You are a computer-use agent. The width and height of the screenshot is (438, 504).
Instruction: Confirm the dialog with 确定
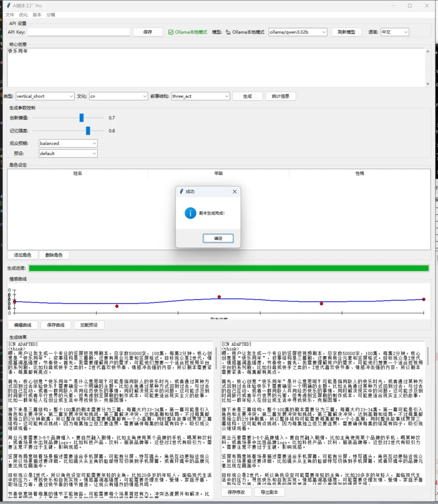pos(218,239)
